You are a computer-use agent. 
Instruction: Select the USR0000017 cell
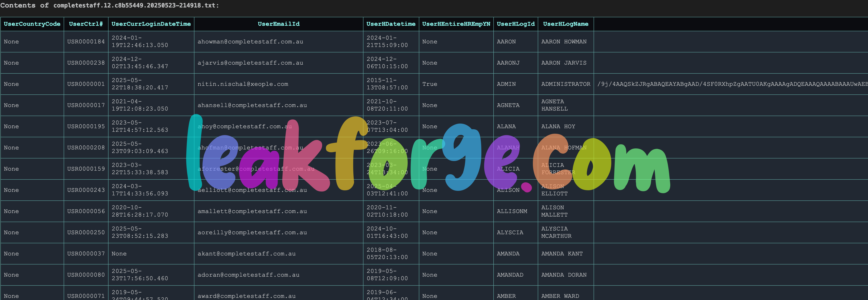[x=86, y=105]
